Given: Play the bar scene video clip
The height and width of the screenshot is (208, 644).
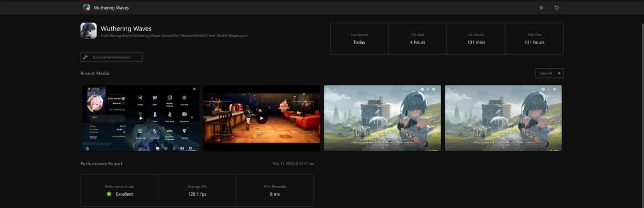Looking at the screenshot, I should pyautogui.click(x=261, y=119).
